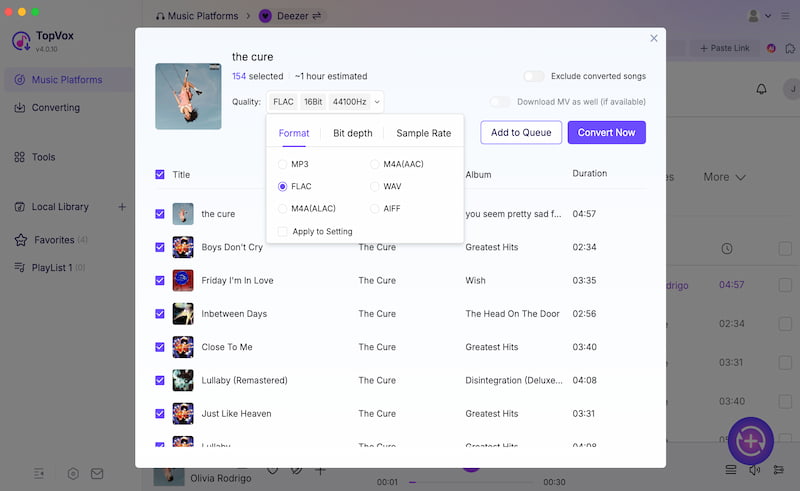The width and height of the screenshot is (800, 491).
Task: Select M4A(ALAC) format radio button
Action: pyautogui.click(x=282, y=208)
